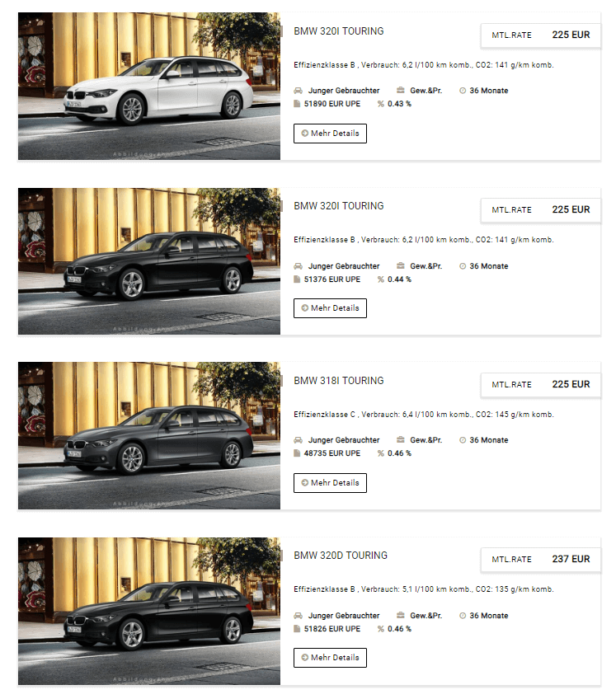
Task: Select the white BMW 320I Touring car photo
Action: click(x=149, y=86)
